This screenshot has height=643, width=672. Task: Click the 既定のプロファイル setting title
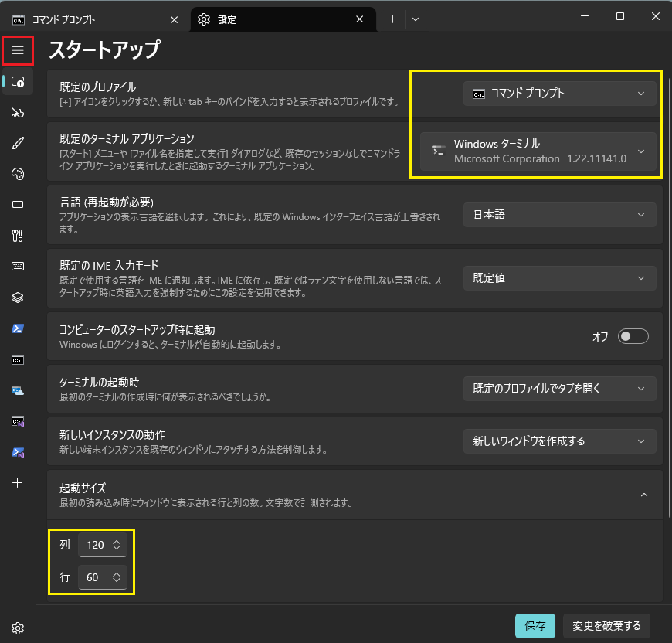click(98, 87)
